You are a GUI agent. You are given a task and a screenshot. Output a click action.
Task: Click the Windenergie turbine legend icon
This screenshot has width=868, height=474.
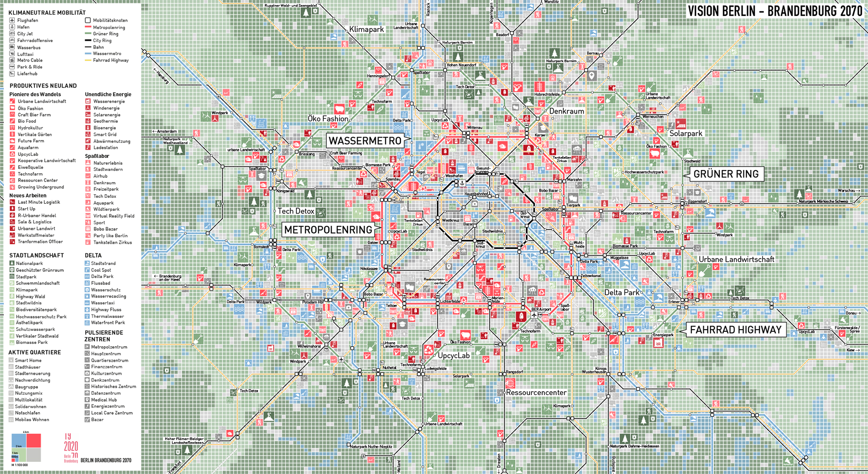coord(88,108)
